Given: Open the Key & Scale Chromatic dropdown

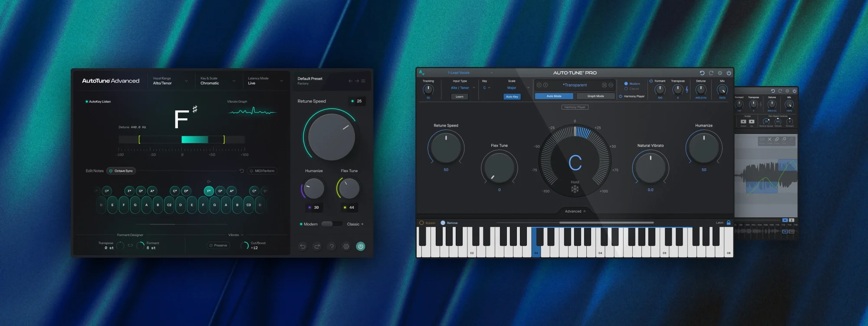Looking at the screenshot, I should click(218, 81).
